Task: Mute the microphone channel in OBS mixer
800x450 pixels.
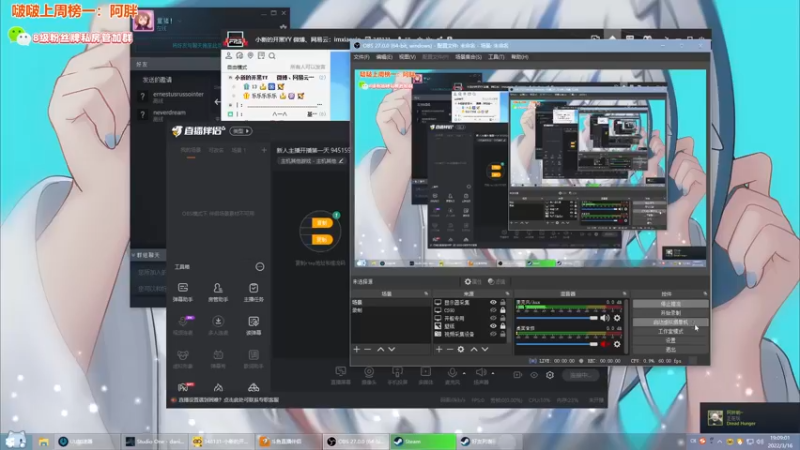Action: [x=605, y=318]
